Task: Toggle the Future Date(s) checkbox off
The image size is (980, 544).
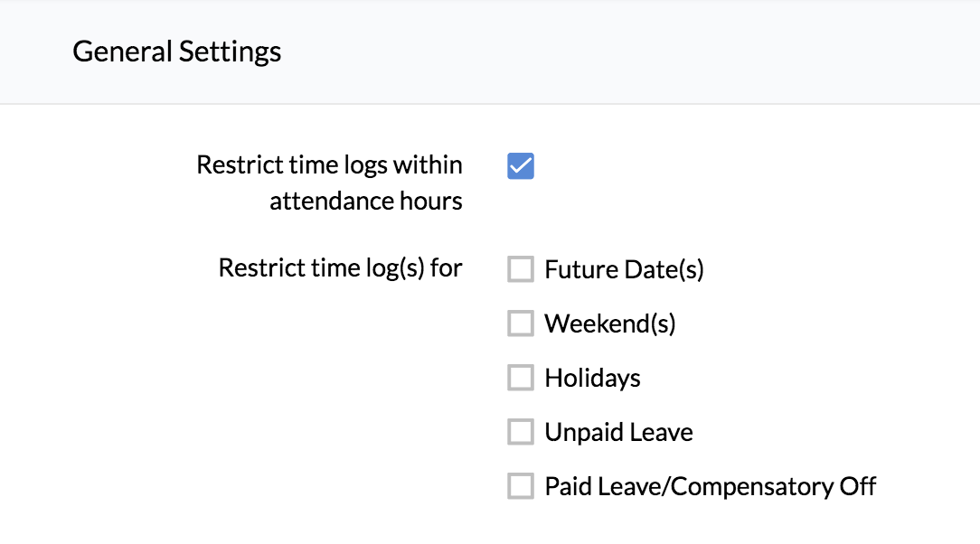Action: 521,268
